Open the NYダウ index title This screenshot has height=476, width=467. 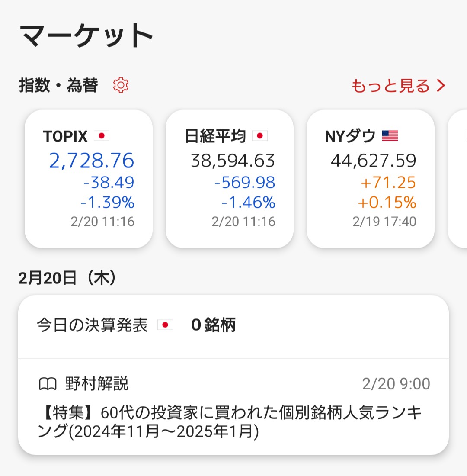click(350, 136)
